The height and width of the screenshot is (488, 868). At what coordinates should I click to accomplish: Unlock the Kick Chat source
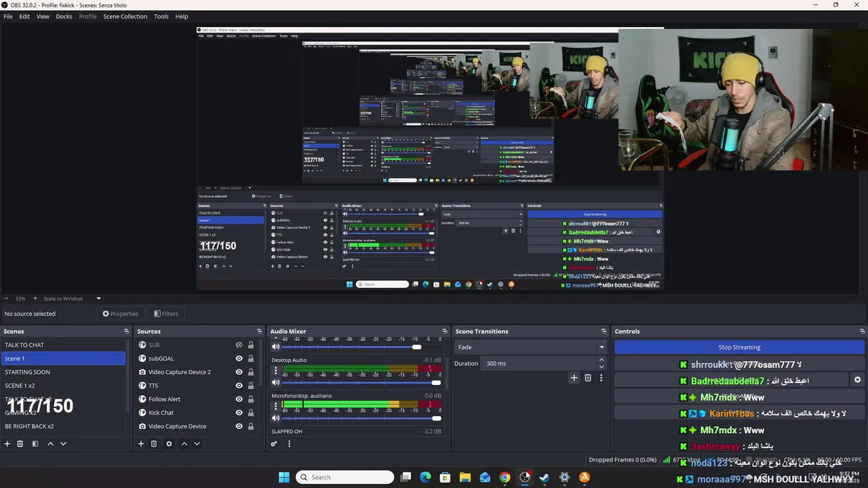pos(250,413)
